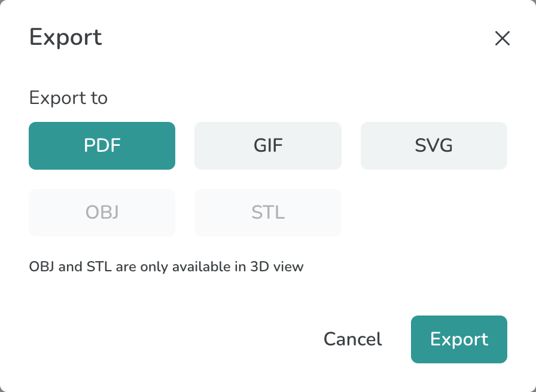Confirm export with the bottom-right Export button
This screenshot has height=392, width=536.
459,339
